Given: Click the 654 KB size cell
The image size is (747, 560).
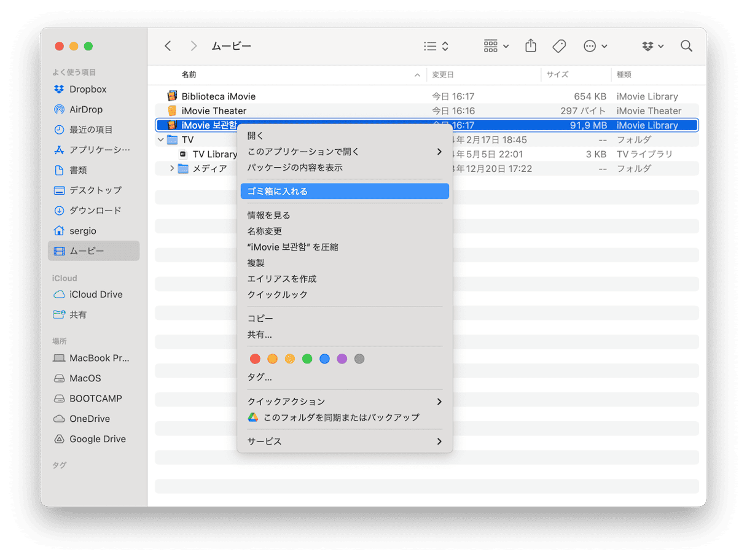Looking at the screenshot, I should coord(590,96).
